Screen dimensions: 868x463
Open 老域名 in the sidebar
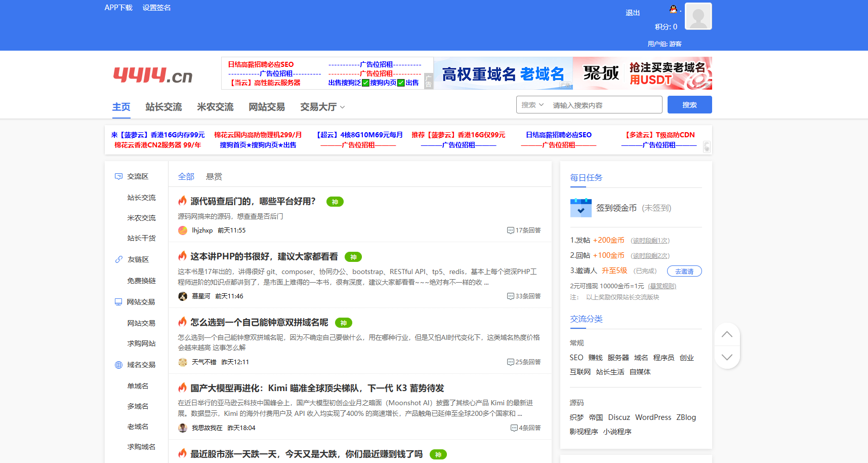(x=138, y=427)
